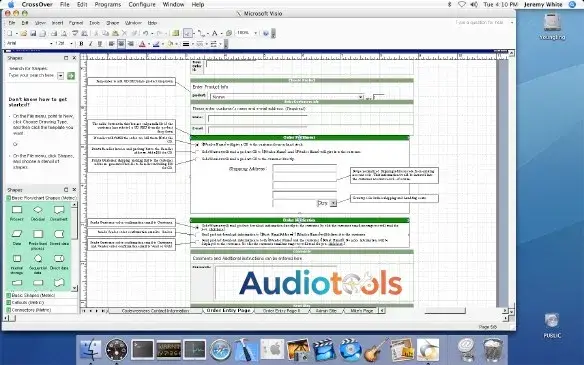Image resolution: width=584 pixels, height=365 pixels.
Task: Toggle align right text
Action: [x=131, y=44]
